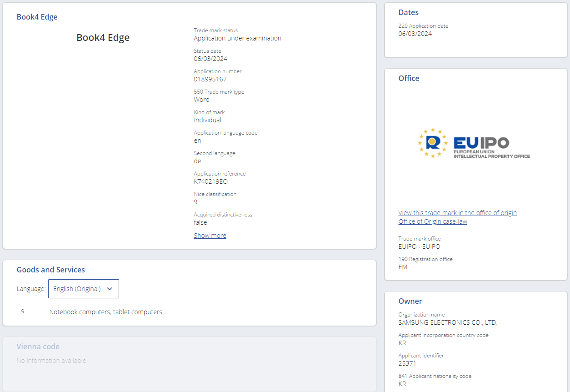Click the Book4 Edge card heading
The image size is (570, 392).
pyautogui.click(x=37, y=17)
